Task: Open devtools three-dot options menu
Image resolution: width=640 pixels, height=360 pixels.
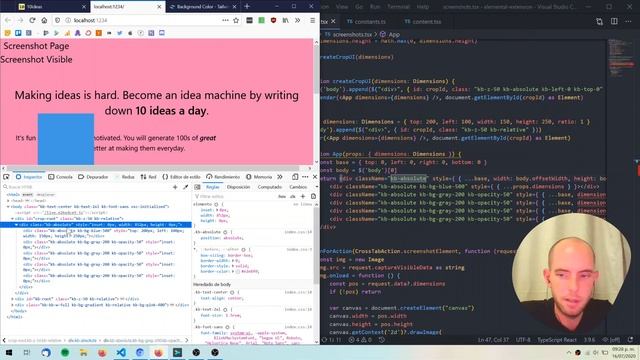Action: point(305,177)
